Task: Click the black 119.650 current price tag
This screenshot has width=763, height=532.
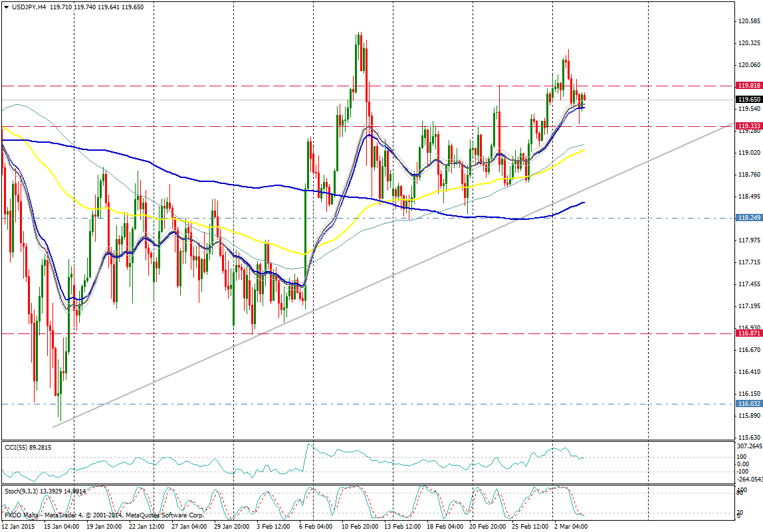Action: [748, 100]
